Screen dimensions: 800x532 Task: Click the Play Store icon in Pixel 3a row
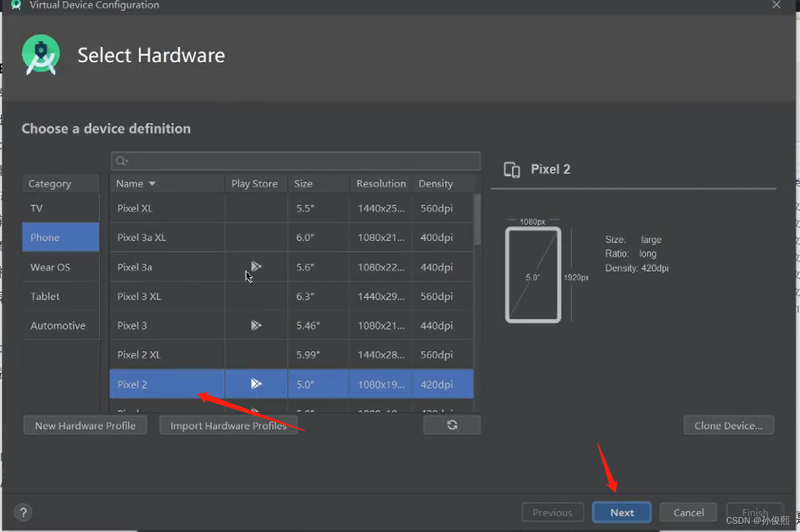pyautogui.click(x=256, y=266)
